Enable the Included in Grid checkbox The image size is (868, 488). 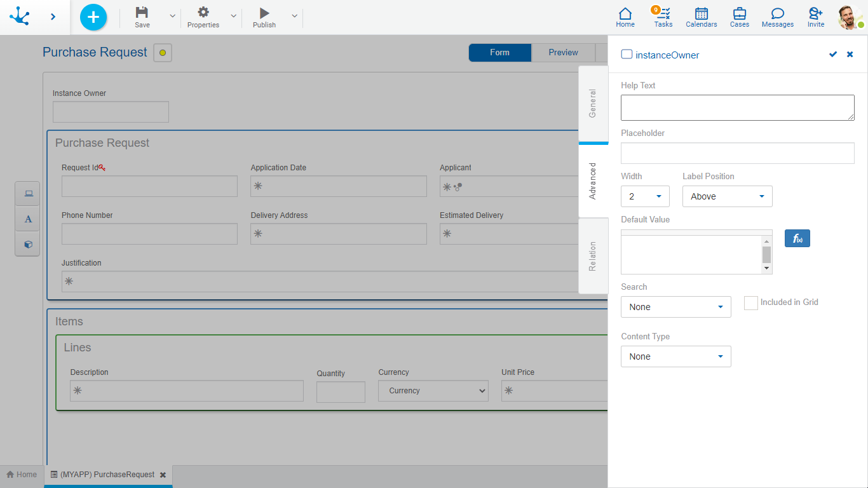[751, 303]
